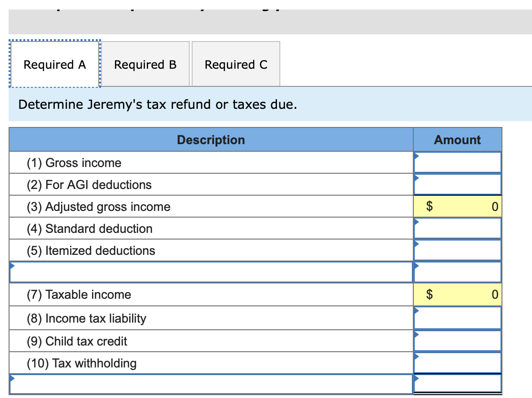
Task: Click the last row amount field
Action: [457, 384]
